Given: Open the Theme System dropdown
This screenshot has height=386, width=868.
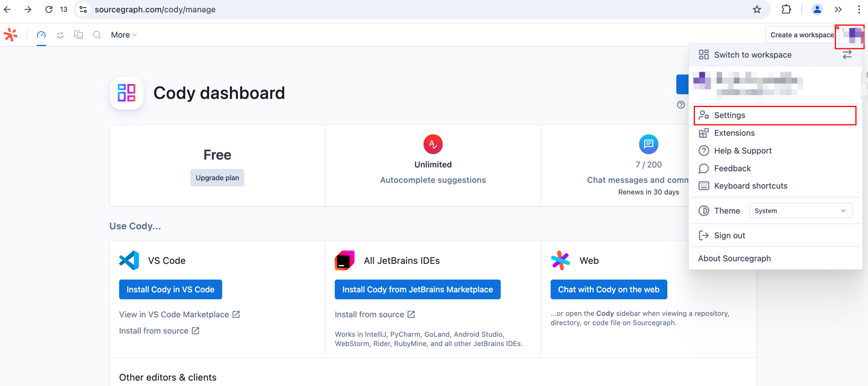Looking at the screenshot, I should pos(800,211).
